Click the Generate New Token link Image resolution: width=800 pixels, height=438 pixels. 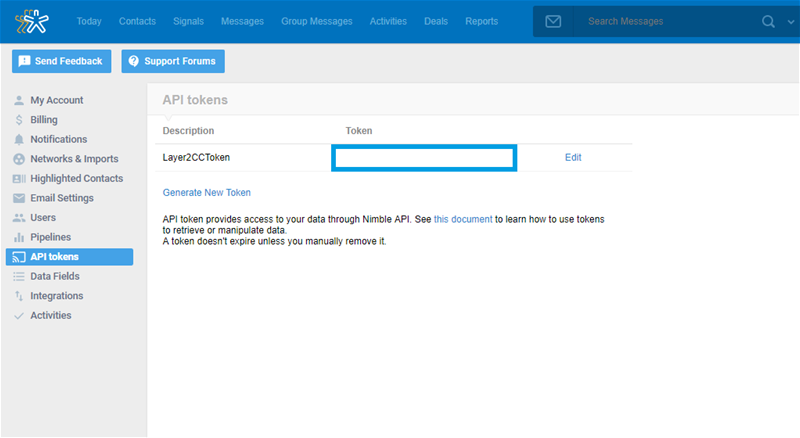click(x=207, y=192)
